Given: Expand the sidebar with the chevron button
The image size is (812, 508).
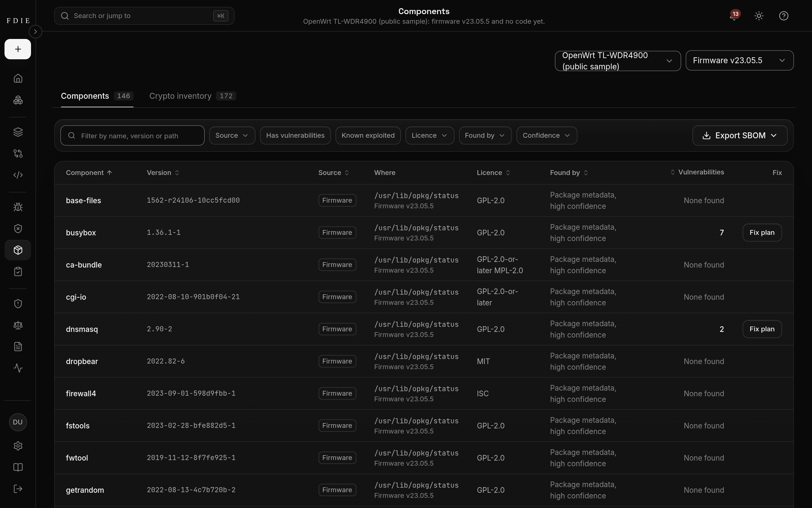Looking at the screenshot, I should click(35, 32).
